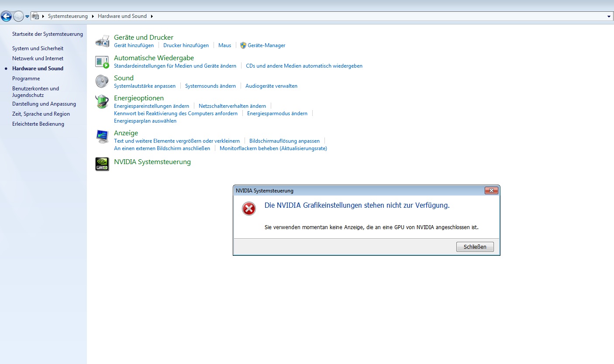Image resolution: width=614 pixels, height=364 pixels.
Task: Expand breadcrumb arrow before Systemsteuerung
Action: [x=43, y=16]
